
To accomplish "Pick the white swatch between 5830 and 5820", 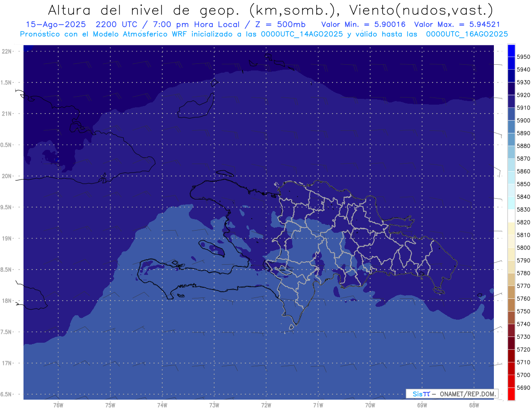I will tap(511, 216).
